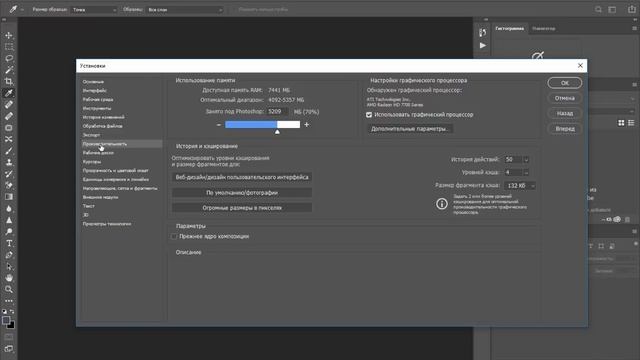Click the info icon beside cache hint
This screenshot has width=640, height=360.
[x=442, y=204]
